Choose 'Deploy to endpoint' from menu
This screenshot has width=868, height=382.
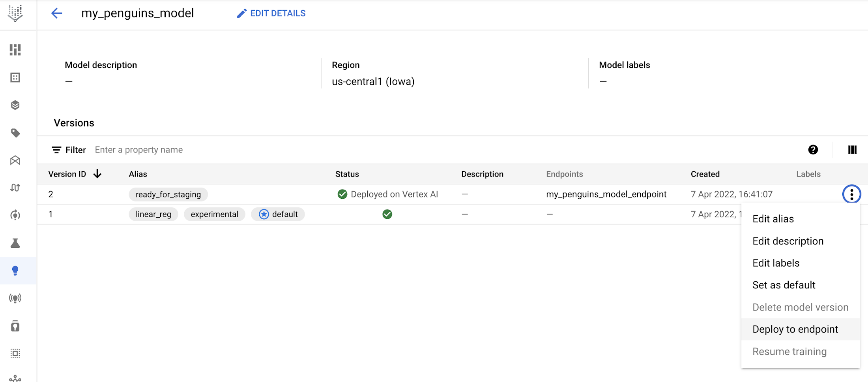[801, 329]
